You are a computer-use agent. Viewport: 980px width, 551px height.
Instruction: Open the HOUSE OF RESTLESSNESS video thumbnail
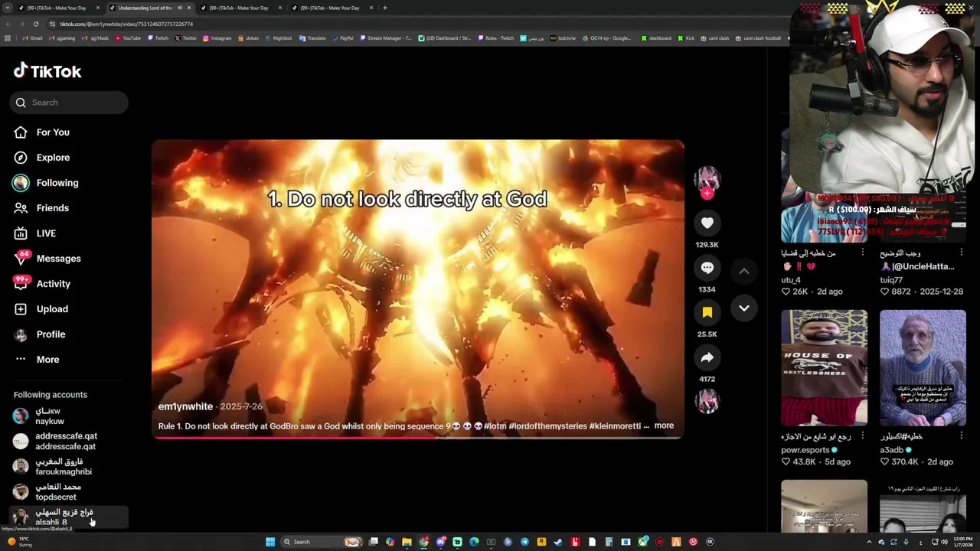pyautogui.click(x=825, y=367)
